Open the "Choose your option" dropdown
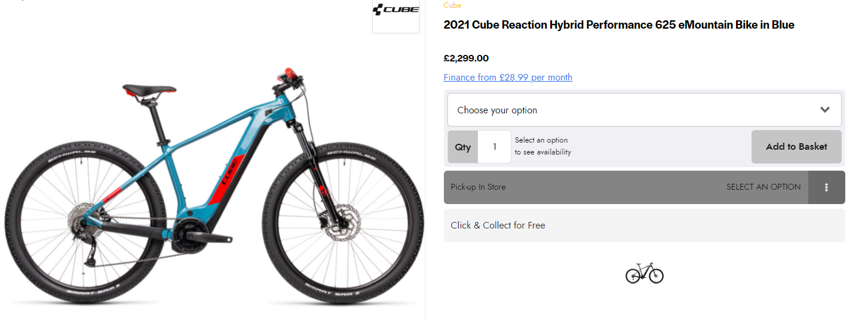The image size is (868, 321). pyautogui.click(x=627, y=110)
